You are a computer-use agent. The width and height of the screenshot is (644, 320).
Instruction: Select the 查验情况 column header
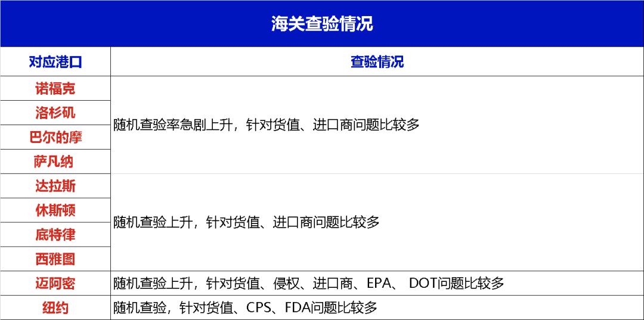[377, 62]
